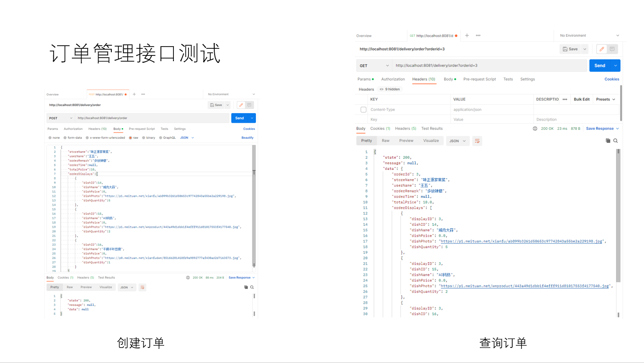
Task: Click the POST request URL field
Action: click(x=152, y=118)
